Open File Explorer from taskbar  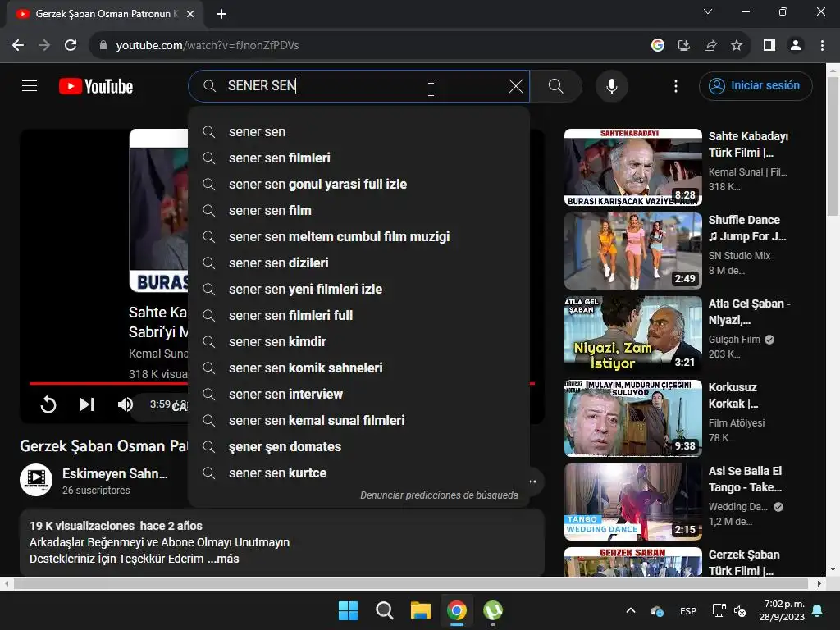click(x=421, y=610)
